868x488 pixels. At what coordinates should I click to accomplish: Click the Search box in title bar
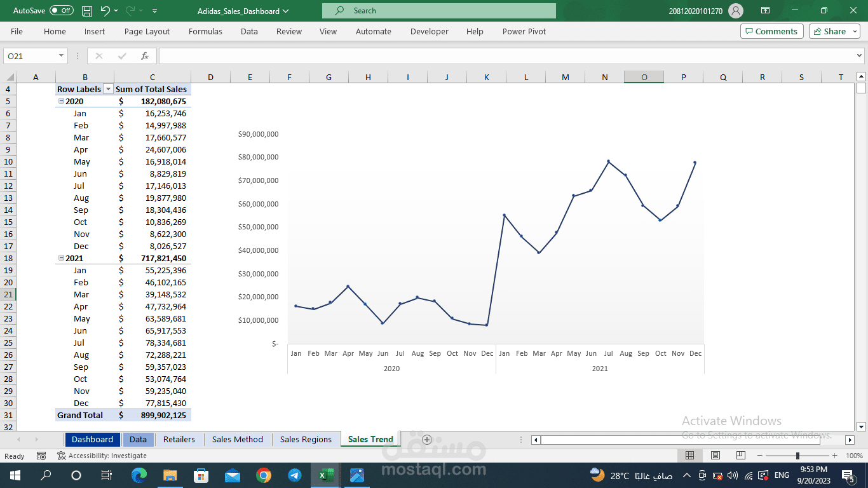pos(438,11)
